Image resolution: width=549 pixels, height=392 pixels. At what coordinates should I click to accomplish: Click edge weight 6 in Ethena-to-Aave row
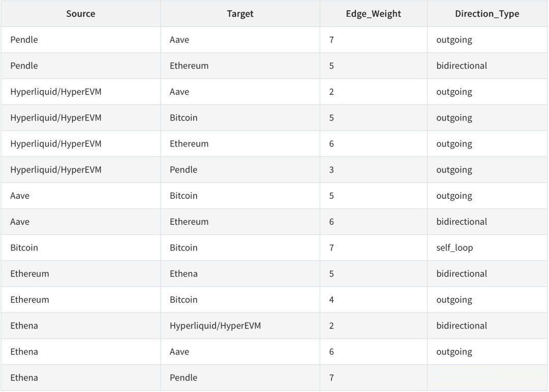[x=331, y=351]
